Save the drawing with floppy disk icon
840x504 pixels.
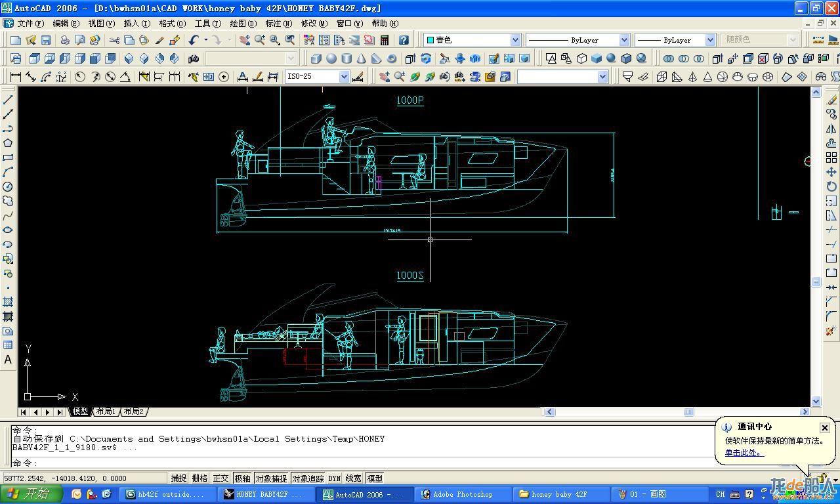[45, 40]
